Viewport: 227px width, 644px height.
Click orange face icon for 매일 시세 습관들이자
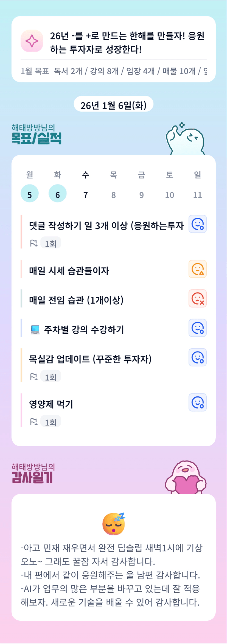[197, 269]
